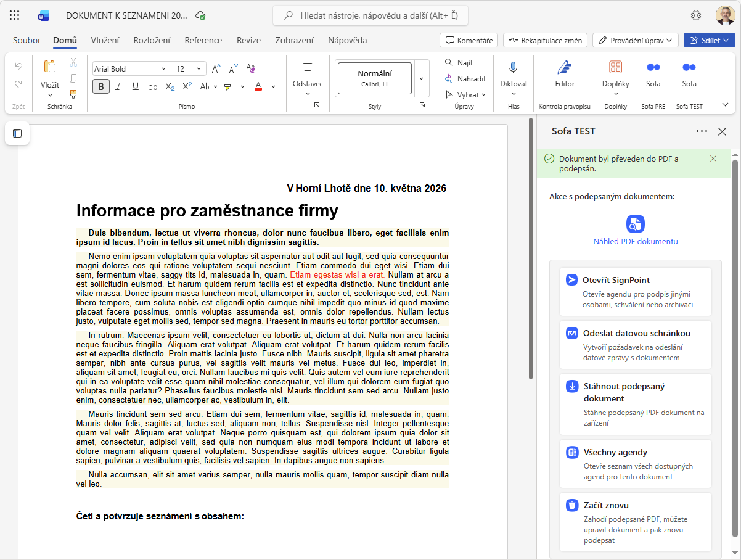The image size is (741, 560).
Task: Toggle bold formatting
Action: click(101, 86)
